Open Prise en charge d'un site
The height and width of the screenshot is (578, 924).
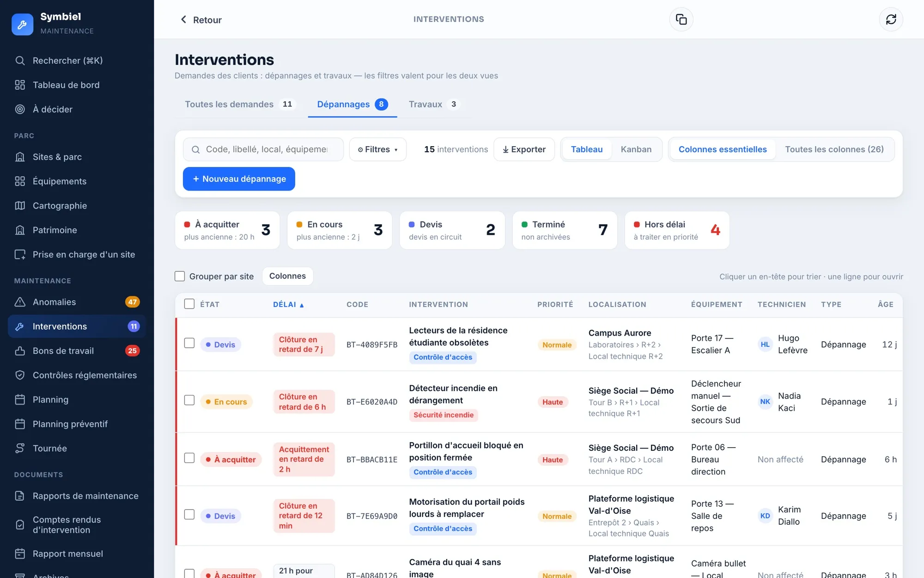pyautogui.click(x=77, y=255)
